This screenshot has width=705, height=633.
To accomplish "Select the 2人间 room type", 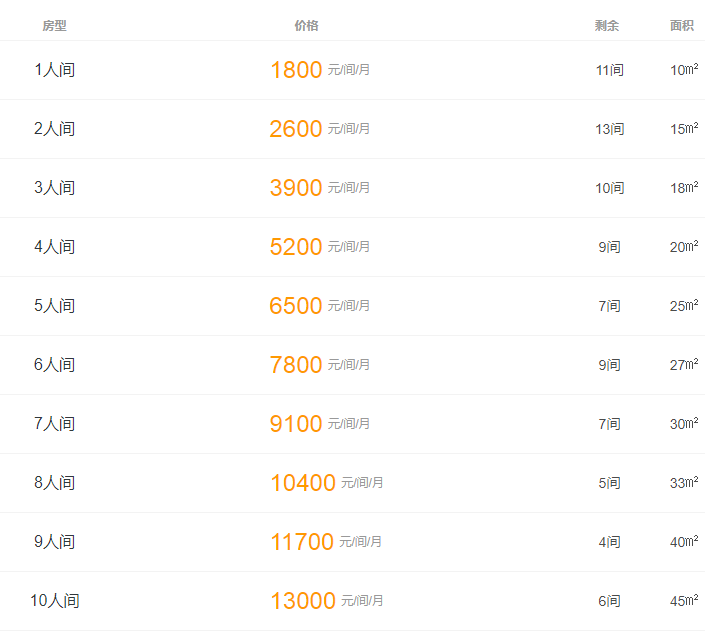I will tap(54, 129).
